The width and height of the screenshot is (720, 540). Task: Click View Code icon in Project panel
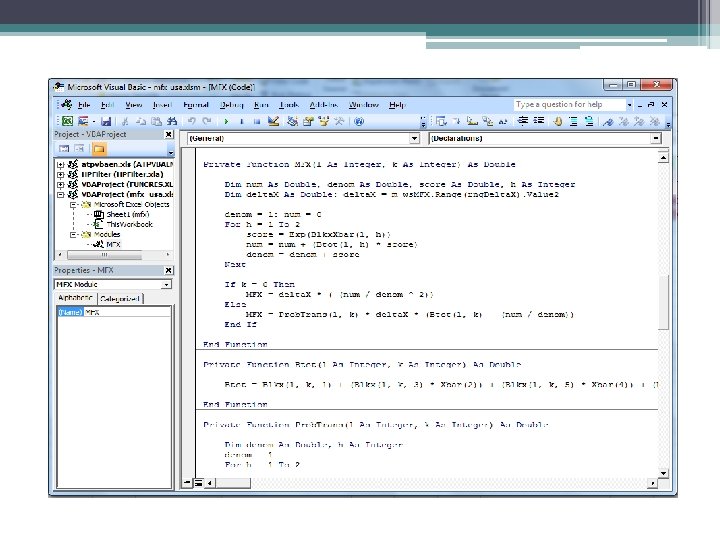pos(64,149)
